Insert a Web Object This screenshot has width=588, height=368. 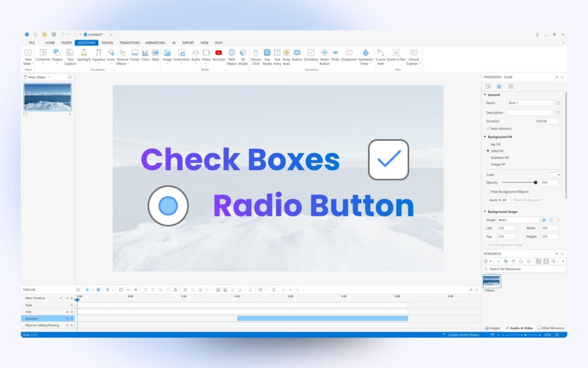point(232,57)
